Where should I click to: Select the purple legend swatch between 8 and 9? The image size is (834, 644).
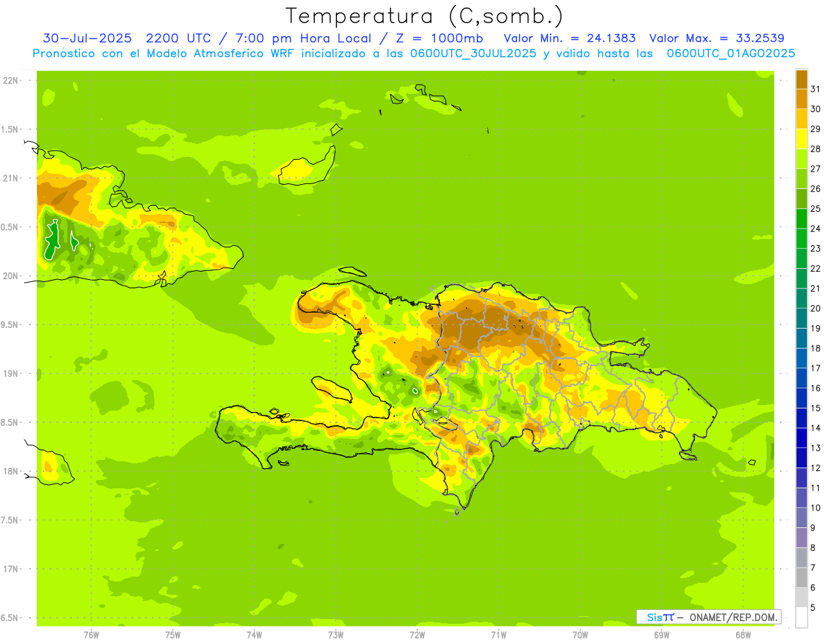tap(801, 538)
